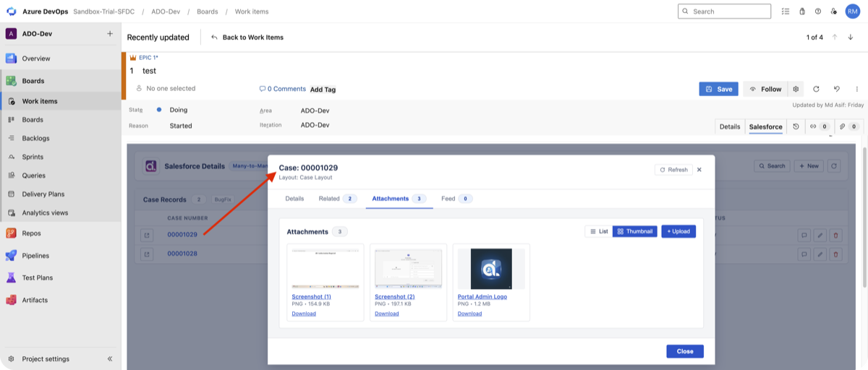The height and width of the screenshot is (370, 868).
Task: Select the Salesforce tab
Action: point(765,126)
